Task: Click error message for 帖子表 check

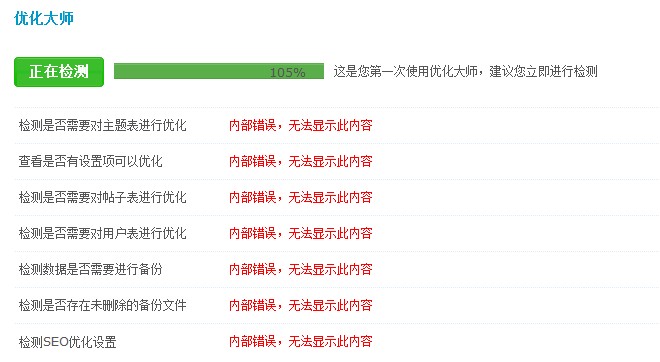Action: pyautogui.click(x=301, y=197)
